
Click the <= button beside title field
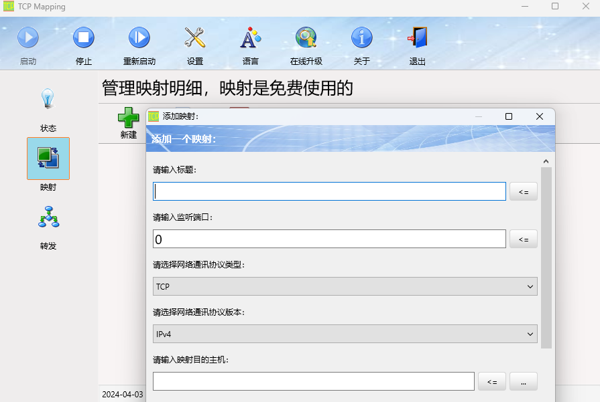(x=523, y=191)
